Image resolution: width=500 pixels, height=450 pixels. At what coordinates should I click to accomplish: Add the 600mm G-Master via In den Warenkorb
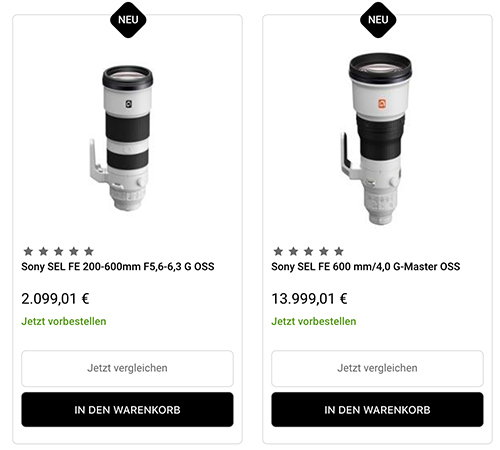tap(377, 410)
